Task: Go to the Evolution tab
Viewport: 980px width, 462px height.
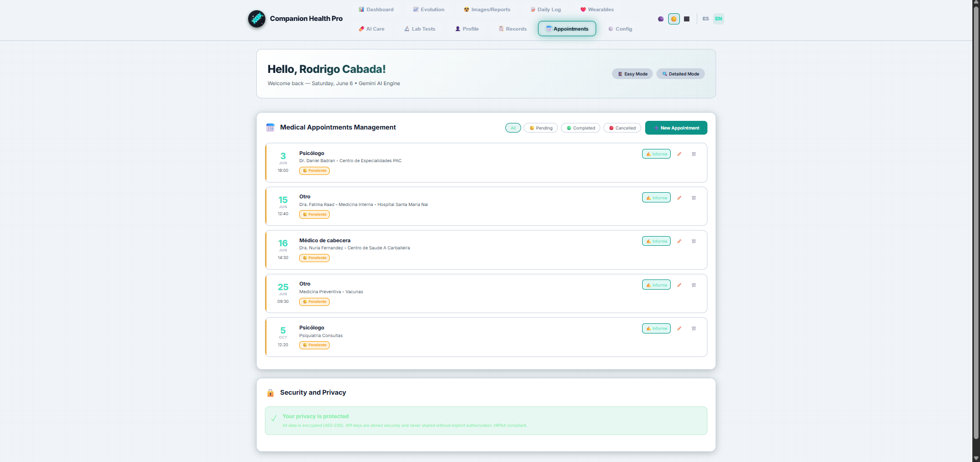Action: pyautogui.click(x=429, y=10)
